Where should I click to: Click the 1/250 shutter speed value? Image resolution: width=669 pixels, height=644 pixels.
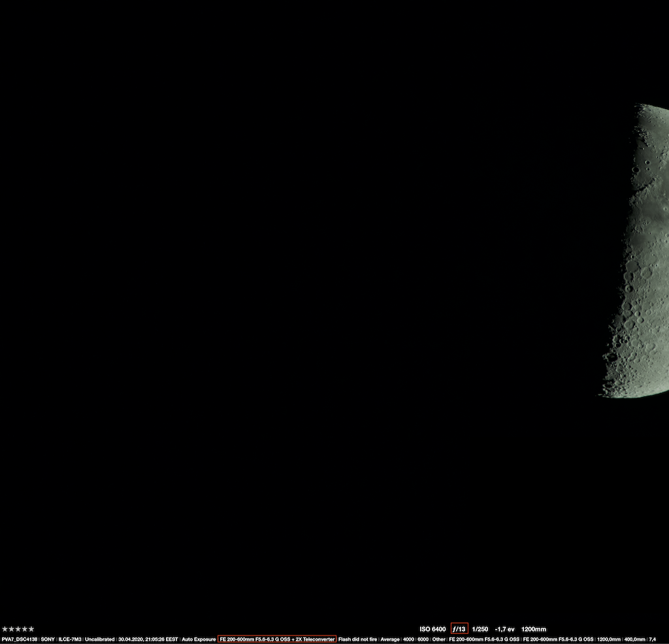click(481, 629)
